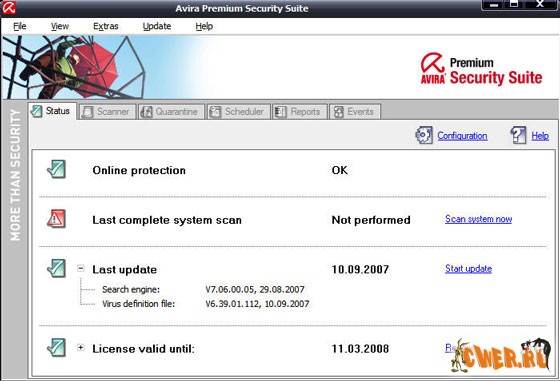Click the Quarantine tab biohazard icon

pyautogui.click(x=146, y=112)
